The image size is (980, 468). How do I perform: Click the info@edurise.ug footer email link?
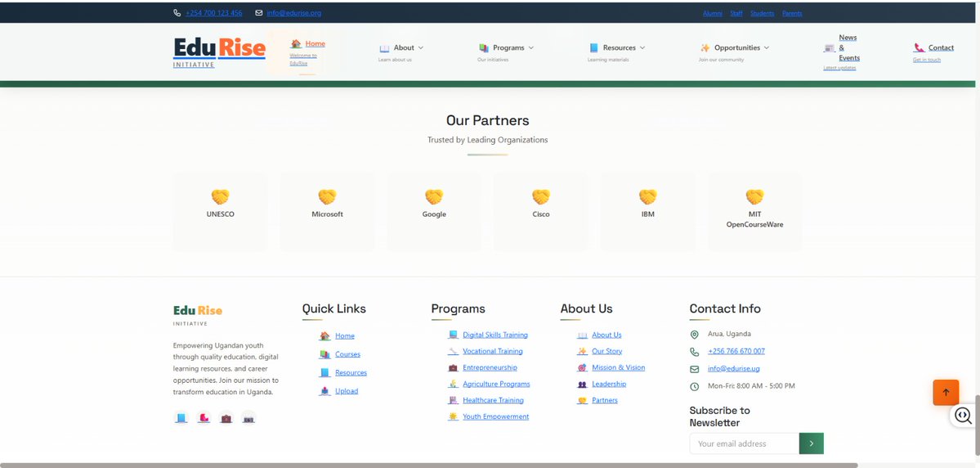(x=734, y=369)
